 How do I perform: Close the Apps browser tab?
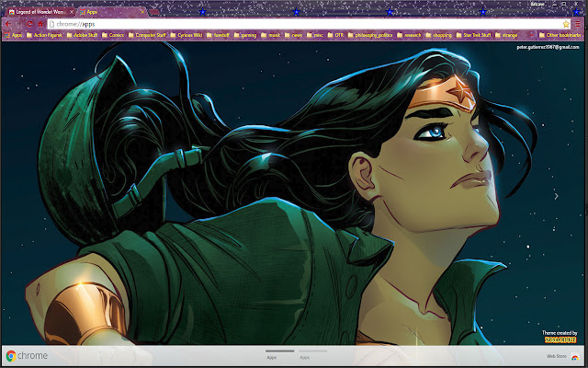142,12
